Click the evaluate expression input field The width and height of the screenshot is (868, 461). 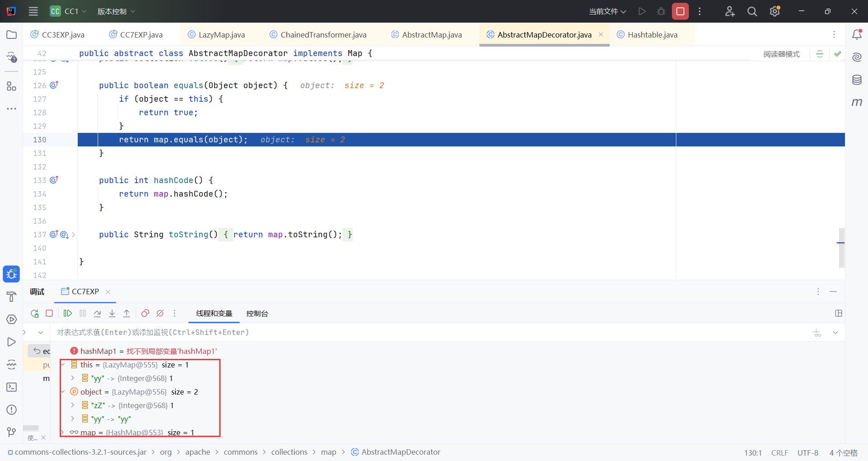click(x=407, y=332)
